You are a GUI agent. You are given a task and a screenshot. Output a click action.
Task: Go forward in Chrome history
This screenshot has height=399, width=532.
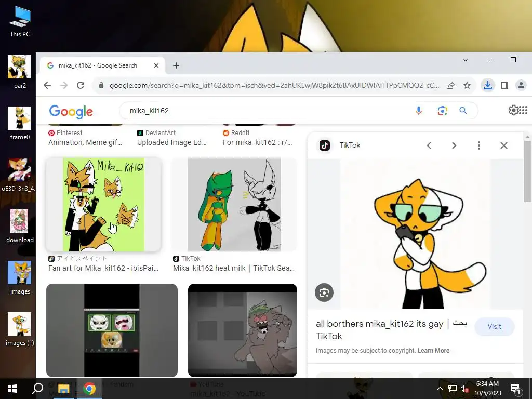point(64,85)
